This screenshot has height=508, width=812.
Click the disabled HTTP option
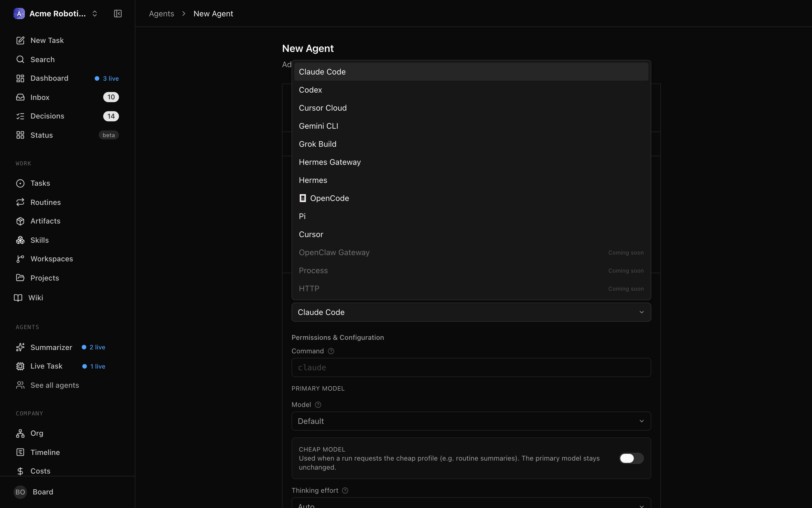tap(471, 289)
